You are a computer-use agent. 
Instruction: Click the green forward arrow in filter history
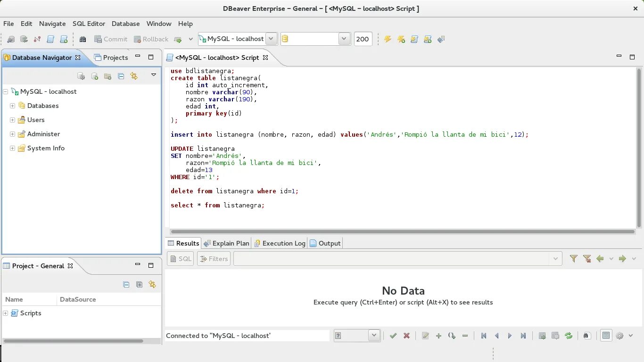tap(622, 259)
